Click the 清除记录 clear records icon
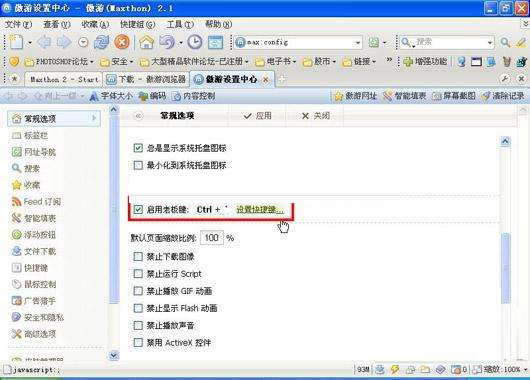Image resolution: width=530 pixels, height=380 pixels. [503, 96]
